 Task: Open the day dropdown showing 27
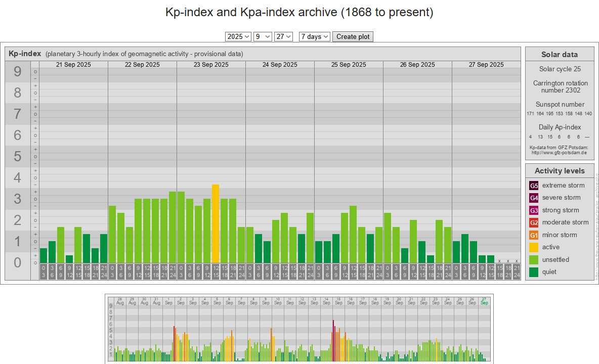283,36
